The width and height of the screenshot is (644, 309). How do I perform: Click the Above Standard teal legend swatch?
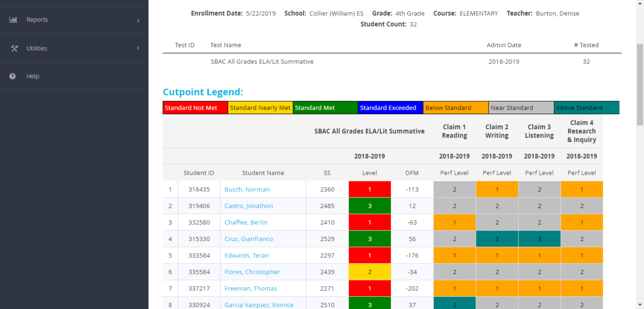click(586, 108)
